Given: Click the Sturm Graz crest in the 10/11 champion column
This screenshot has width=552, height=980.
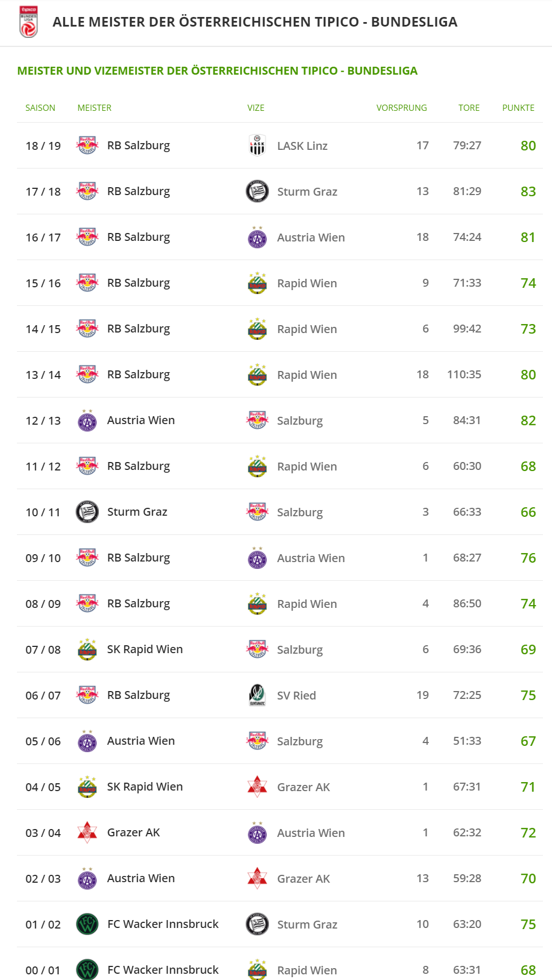Looking at the screenshot, I should 88,512.
